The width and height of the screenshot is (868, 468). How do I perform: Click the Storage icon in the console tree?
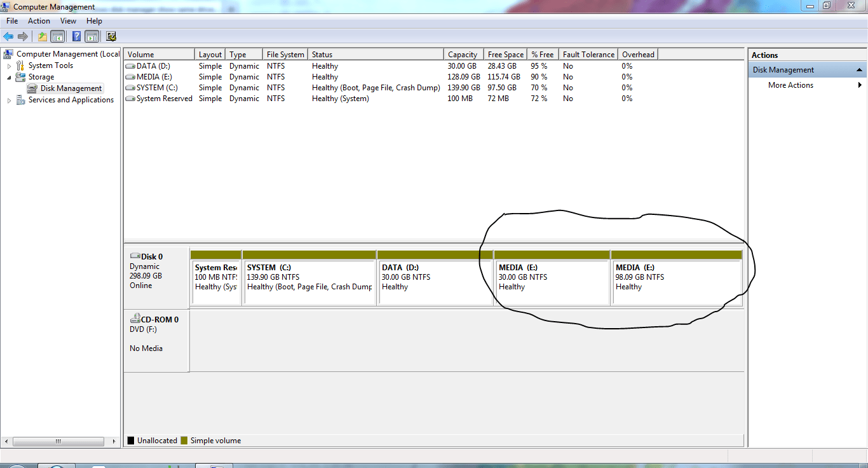20,76
